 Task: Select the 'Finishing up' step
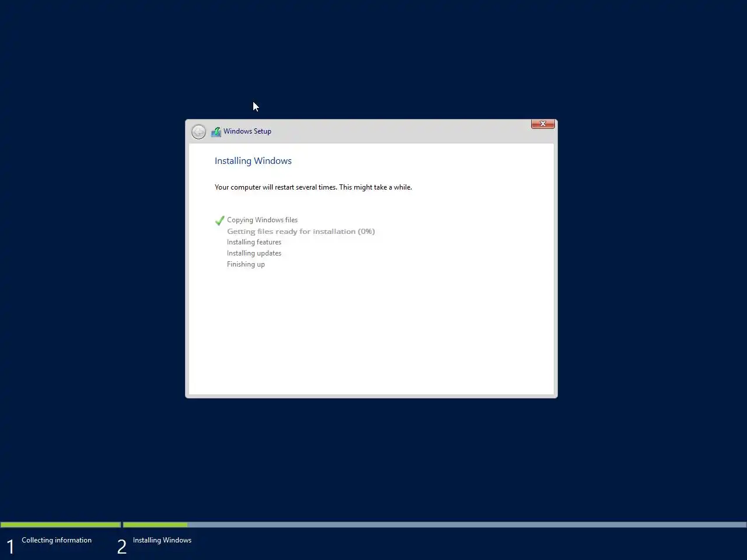tap(246, 264)
